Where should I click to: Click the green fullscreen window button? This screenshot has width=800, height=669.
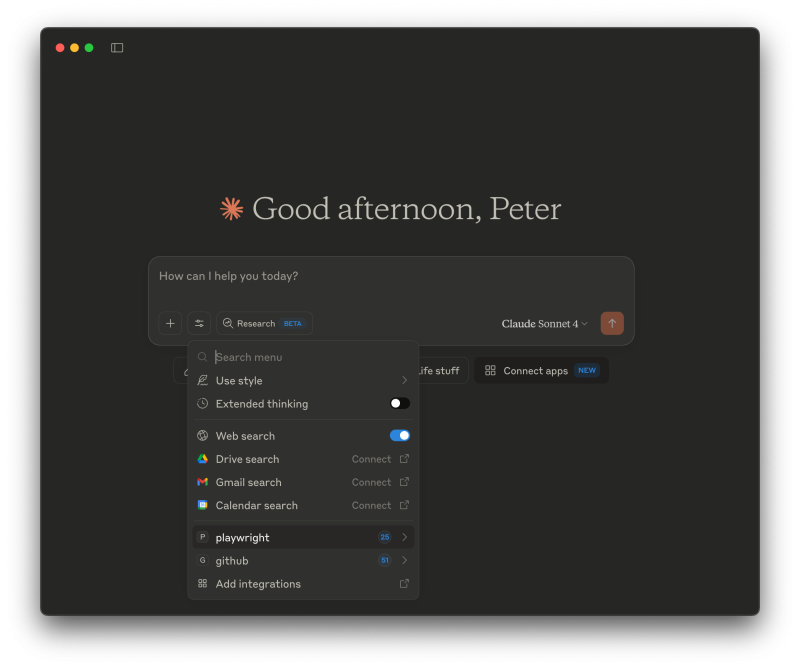pos(89,47)
